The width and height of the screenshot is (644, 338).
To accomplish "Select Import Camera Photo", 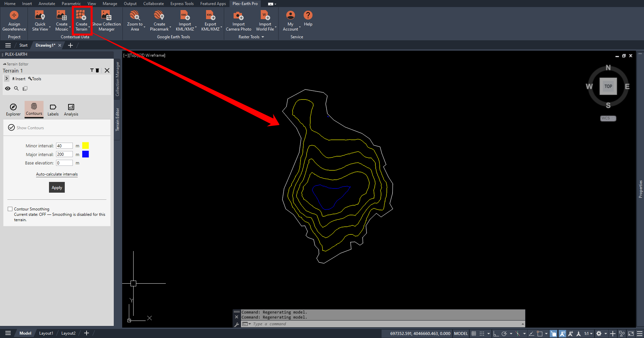I will click(x=238, y=16).
